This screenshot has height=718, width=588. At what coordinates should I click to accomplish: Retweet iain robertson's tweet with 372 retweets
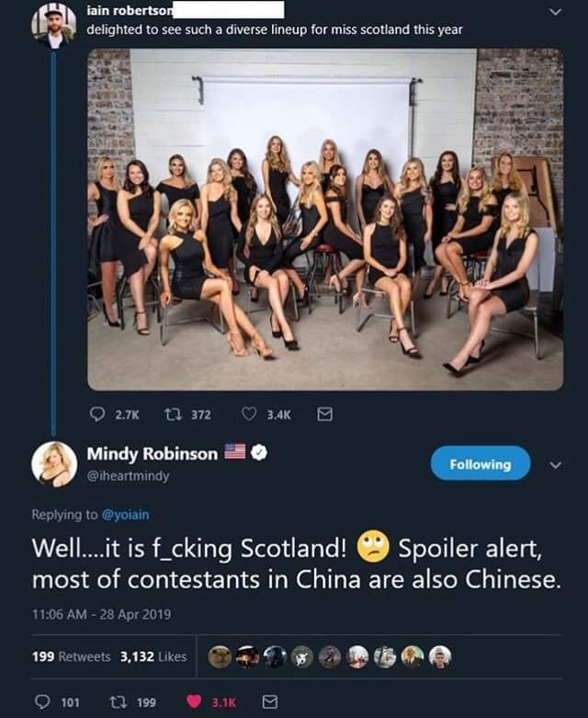pyautogui.click(x=173, y=415)
